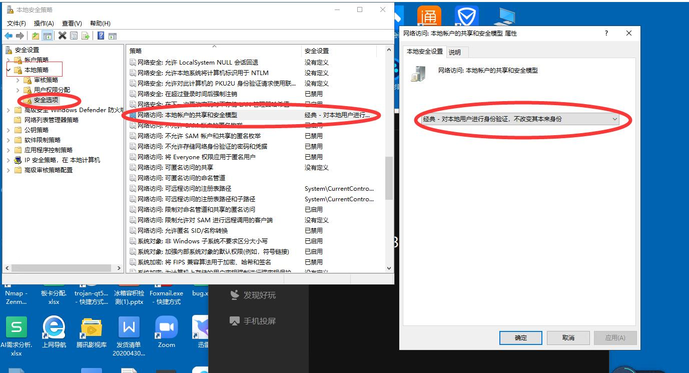Click the Up one level folder icon
Image resolution: width=689 pixels, height=373 pixels.
click(36, 36)
